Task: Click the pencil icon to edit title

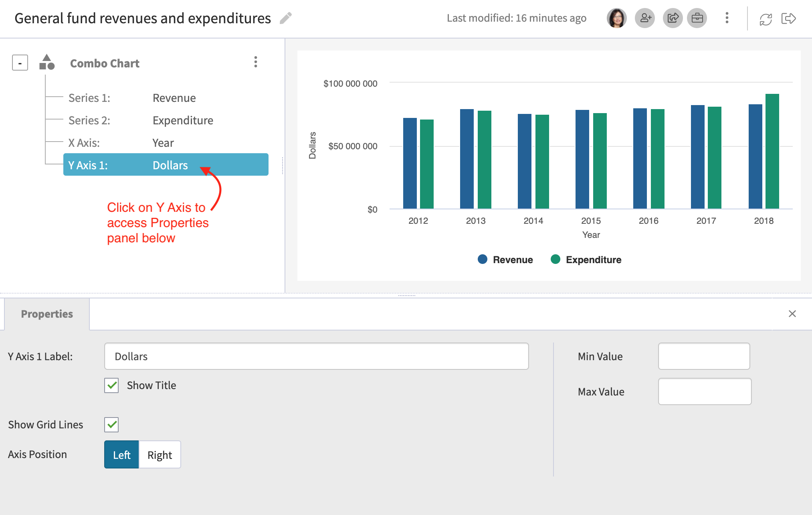Action: [286, 18]
